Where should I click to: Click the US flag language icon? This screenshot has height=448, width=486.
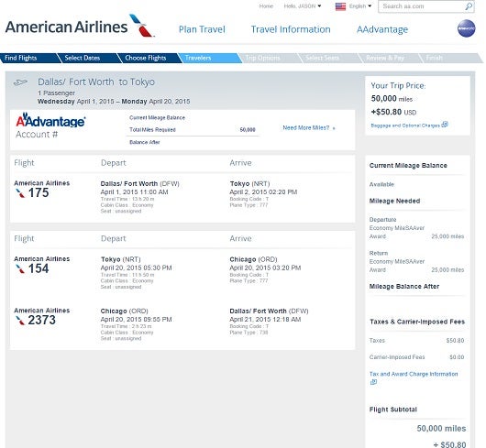point(340,6)
